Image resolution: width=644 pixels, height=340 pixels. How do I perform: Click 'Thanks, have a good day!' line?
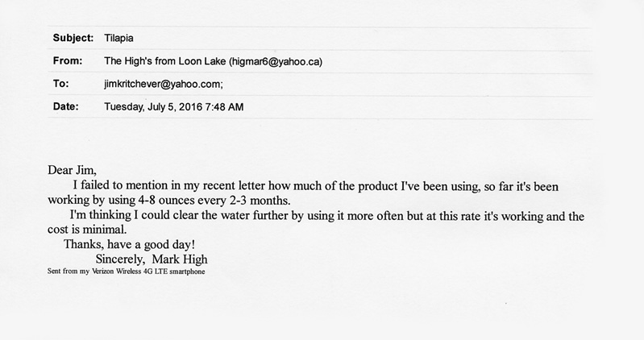click(130, 245)
